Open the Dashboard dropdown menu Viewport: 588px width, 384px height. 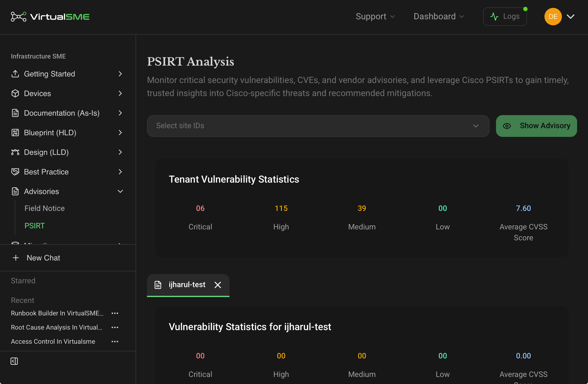pyautogui.click(x=439, y=17)
